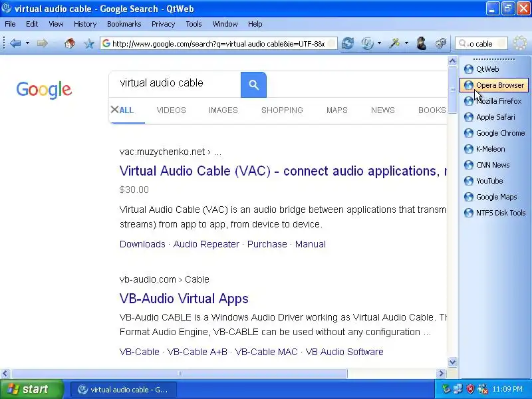Click the URL address field

(x=219, y=43)
